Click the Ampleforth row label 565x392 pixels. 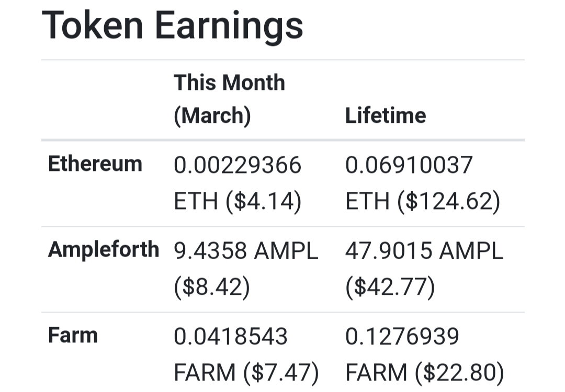coord(104,249)
